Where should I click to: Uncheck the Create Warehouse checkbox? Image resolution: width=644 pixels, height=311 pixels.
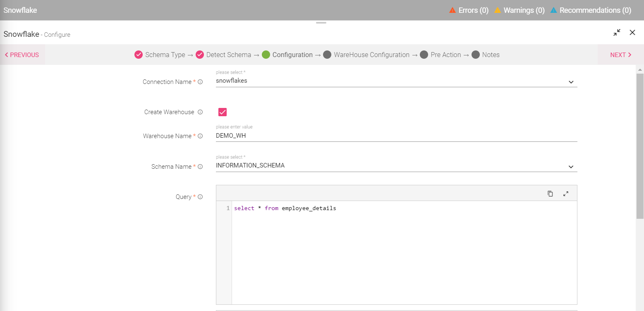[223, 112]
